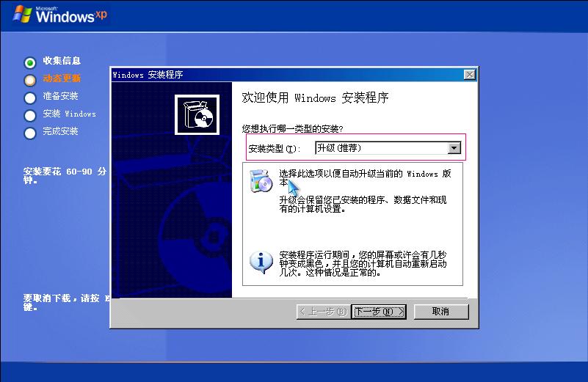Select the 升级(推荐) combo box field
The width and height of the screenshot is (588, 382).
pyautogui.click(x=388, y=148)
